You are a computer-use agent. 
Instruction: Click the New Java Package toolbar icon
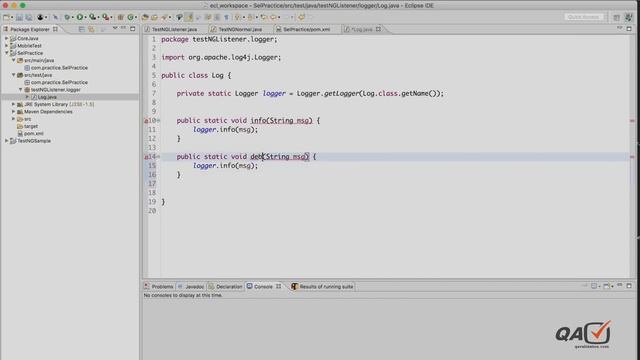[120, 17]
